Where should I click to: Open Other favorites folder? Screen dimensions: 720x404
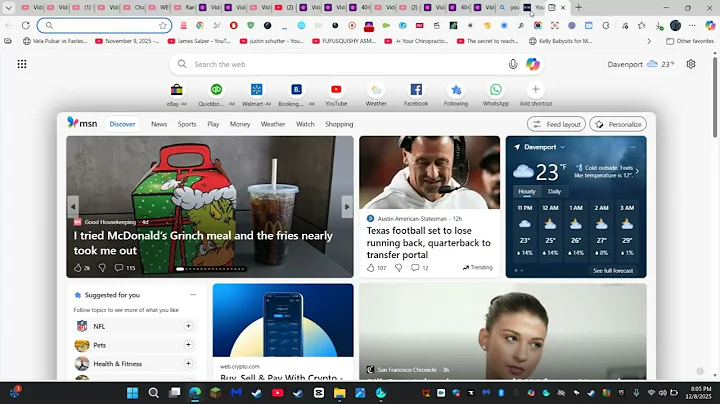pos(690,41)
